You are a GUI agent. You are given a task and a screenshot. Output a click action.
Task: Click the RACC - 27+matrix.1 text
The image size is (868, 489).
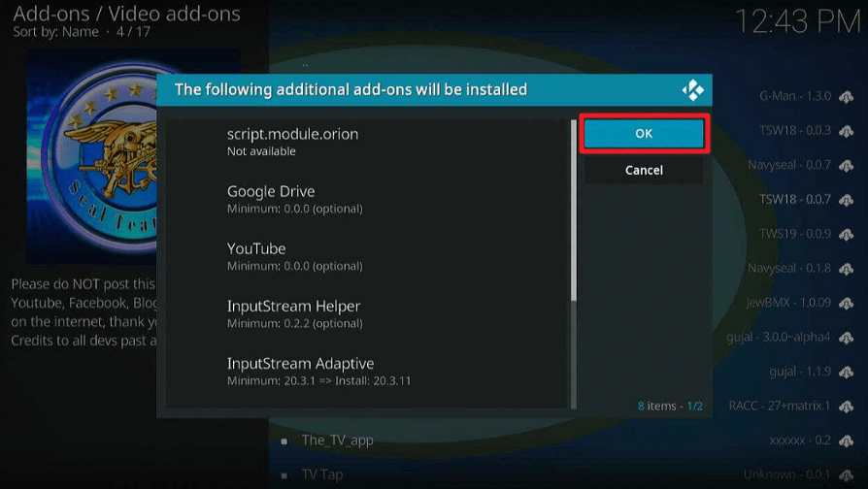point(780,406)
